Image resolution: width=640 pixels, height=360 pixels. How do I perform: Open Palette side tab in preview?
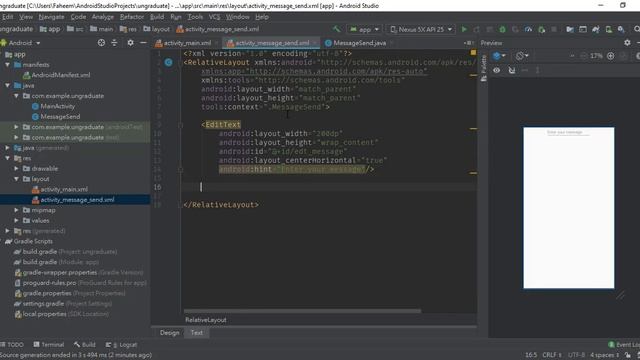click(484, 68)
